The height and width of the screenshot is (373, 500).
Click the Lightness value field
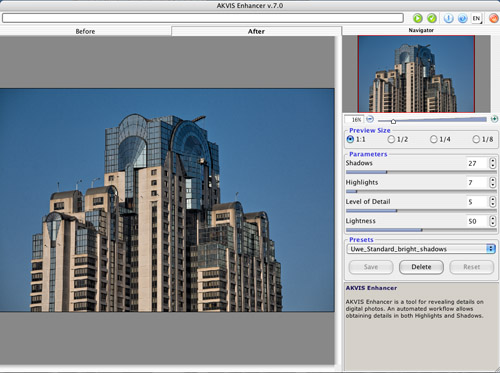(x=477, y=221)
